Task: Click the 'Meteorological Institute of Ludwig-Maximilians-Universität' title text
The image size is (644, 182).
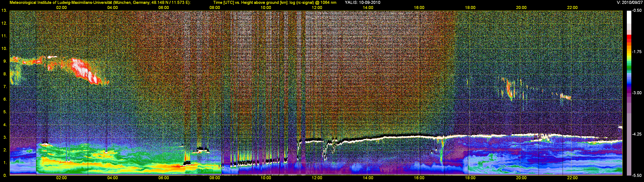Action: (x=61, y=3)
